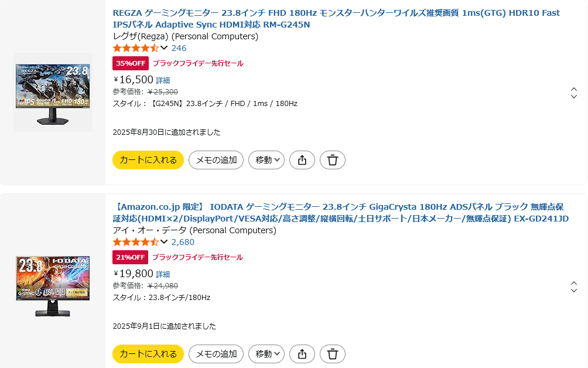Move REGZA item up in list
588x368 pixels.
[574, 90]
